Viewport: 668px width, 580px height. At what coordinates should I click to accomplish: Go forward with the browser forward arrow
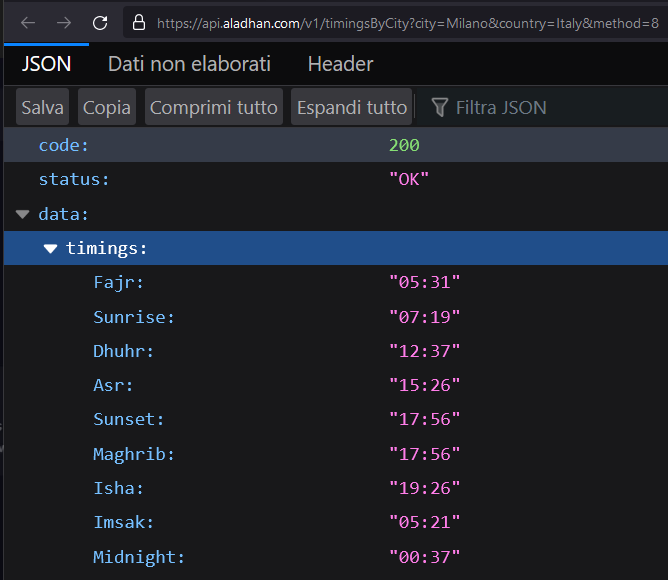64,23
